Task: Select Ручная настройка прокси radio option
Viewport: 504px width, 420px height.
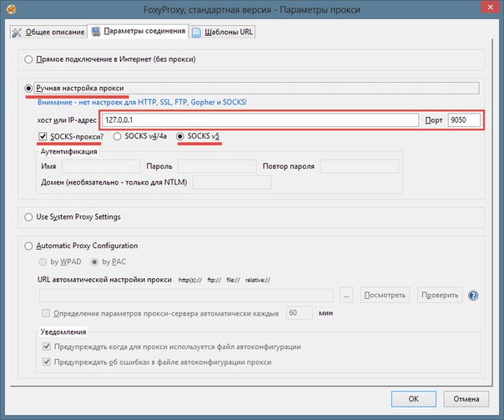Action: [x=28, y=89]
